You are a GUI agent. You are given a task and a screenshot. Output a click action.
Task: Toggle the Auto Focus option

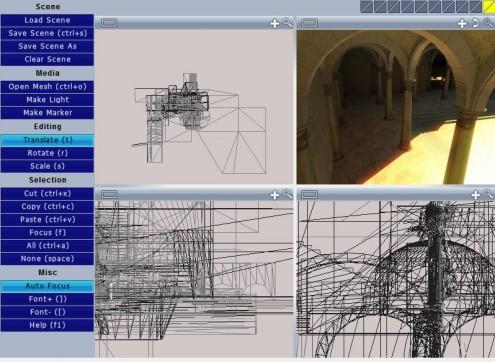point(47,286)
